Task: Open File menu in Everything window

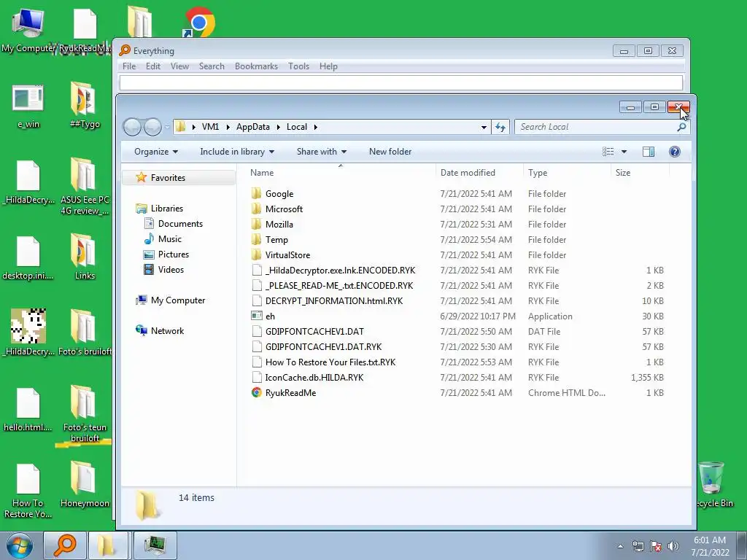Action: pos(129,66)
